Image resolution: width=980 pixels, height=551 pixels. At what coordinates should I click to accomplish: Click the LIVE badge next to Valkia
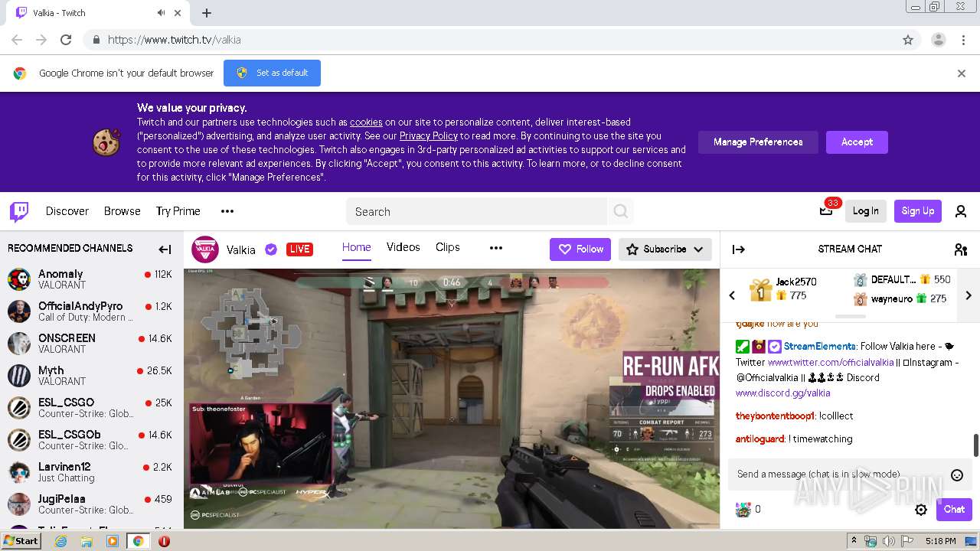299,249
